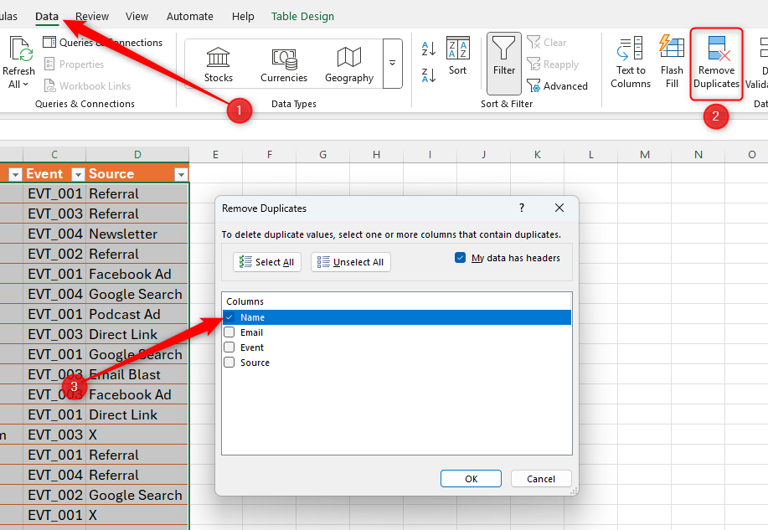Open Text to Columns wizard

(630, 62)
